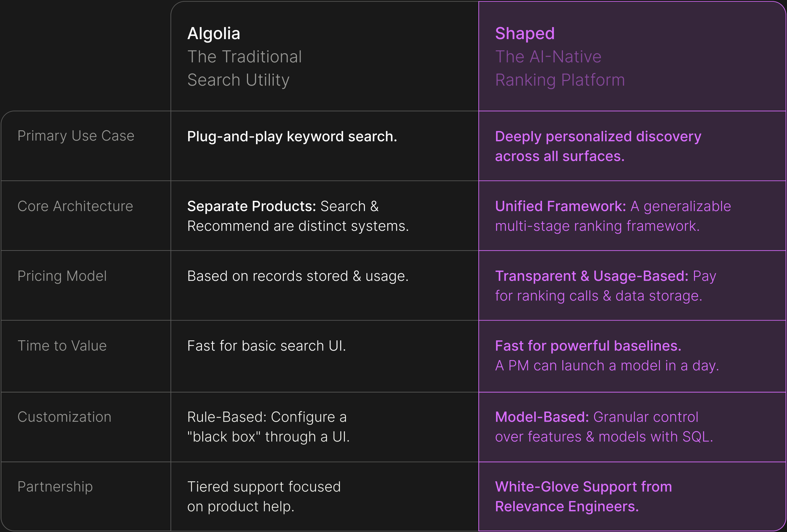This screenshot has width=787, height=532.
Task: Click the Algolia column heading
Action: pyautogui.click(x=213, y=34)
